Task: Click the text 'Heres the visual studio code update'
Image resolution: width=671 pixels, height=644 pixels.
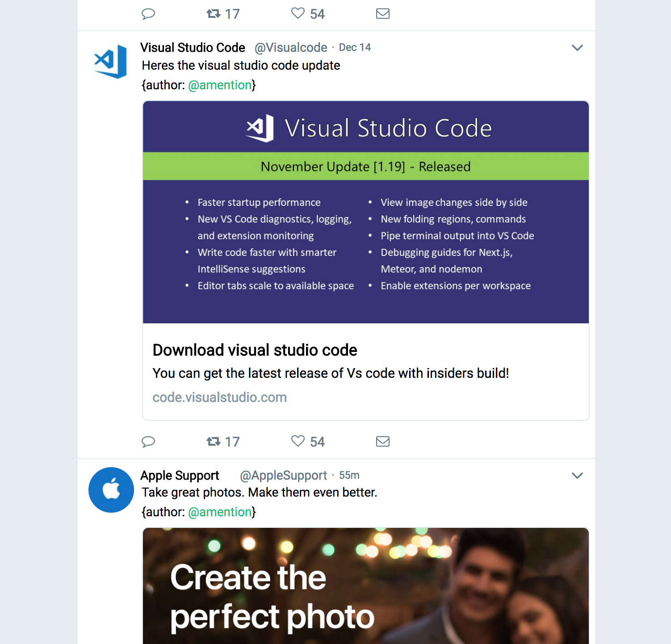Action: pos(241,66)
